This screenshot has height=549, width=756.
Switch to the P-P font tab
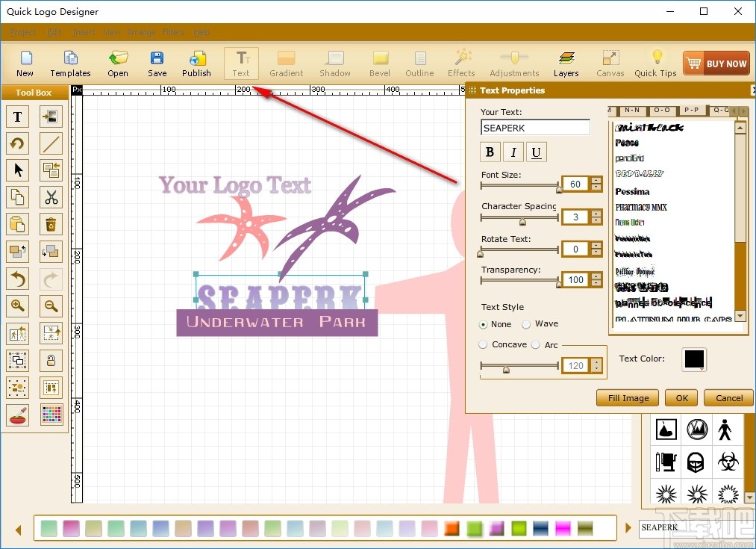click(x=693, y=110)
